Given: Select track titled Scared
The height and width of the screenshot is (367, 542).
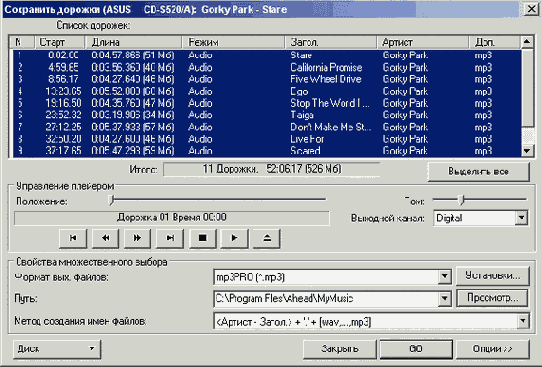Looking at the screenshot, I should pos(267,151).
